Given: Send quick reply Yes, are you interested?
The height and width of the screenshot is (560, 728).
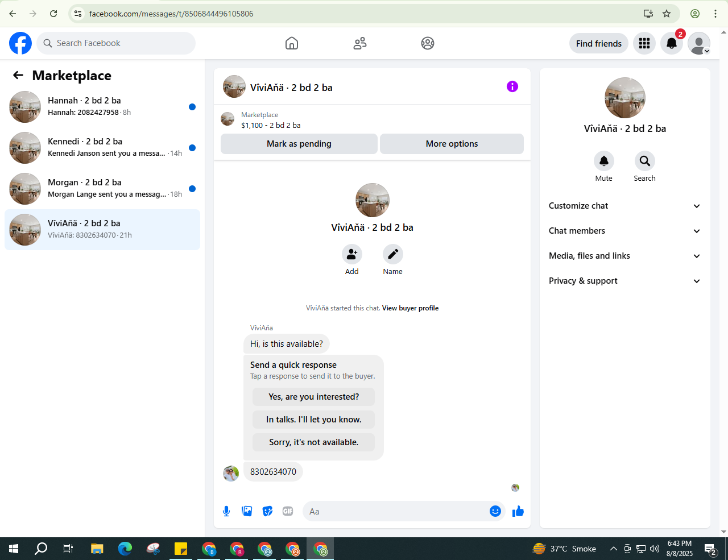Looking at the screenshot, I should click(314, 397).
